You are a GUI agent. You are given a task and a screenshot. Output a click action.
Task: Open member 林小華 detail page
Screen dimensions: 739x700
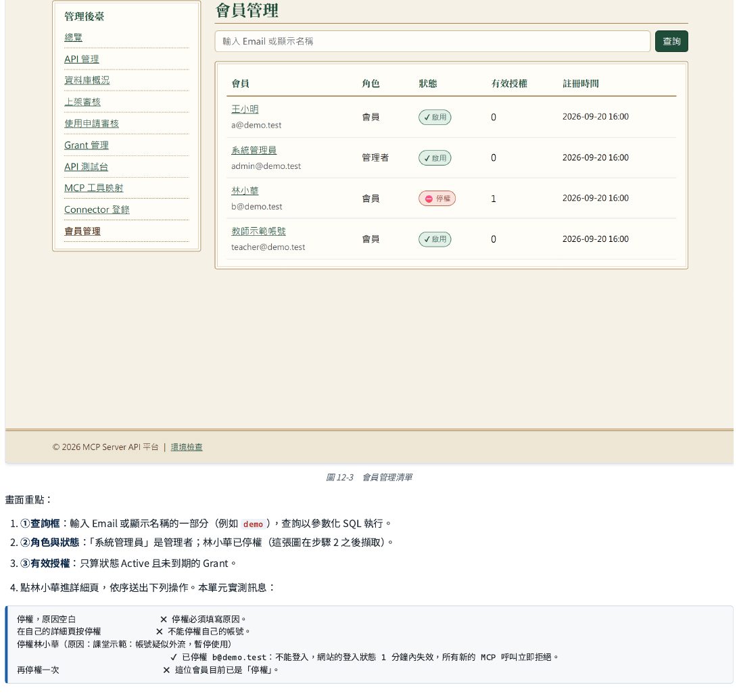point(245,191)
